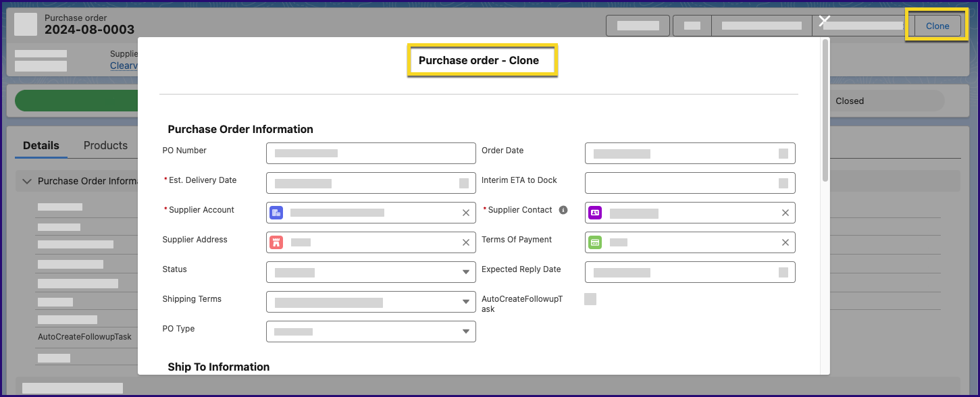The height and width of the screenshot is (397, 980).
Task: Toggle the AutoCreateFollowupTask checkbox
Action: coord(590,299)
